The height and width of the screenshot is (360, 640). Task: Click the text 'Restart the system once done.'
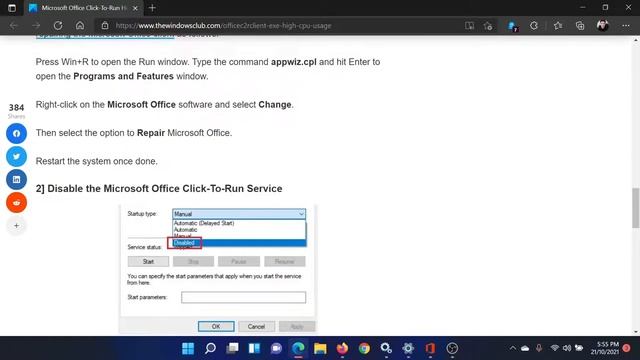tap(97, 161)
